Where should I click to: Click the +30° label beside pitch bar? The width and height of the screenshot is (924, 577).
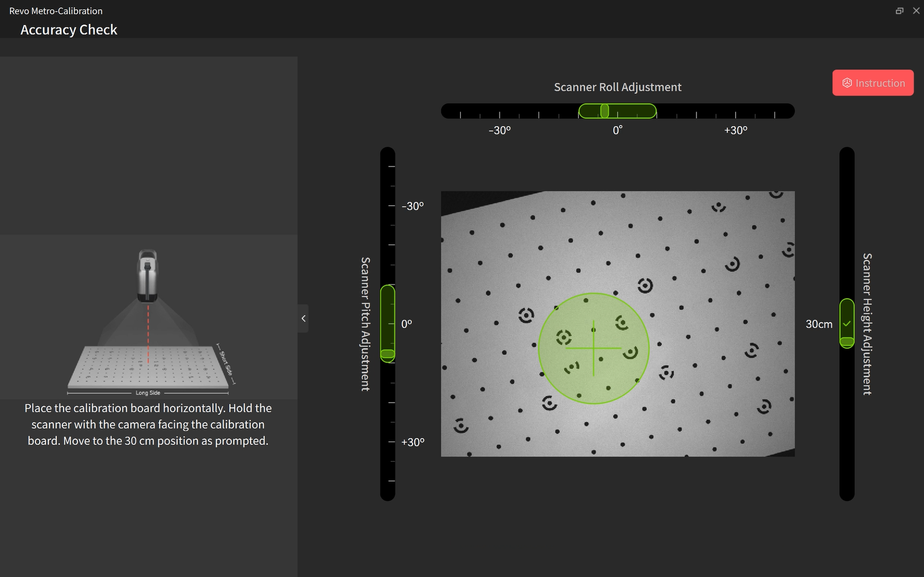(413, 442)
